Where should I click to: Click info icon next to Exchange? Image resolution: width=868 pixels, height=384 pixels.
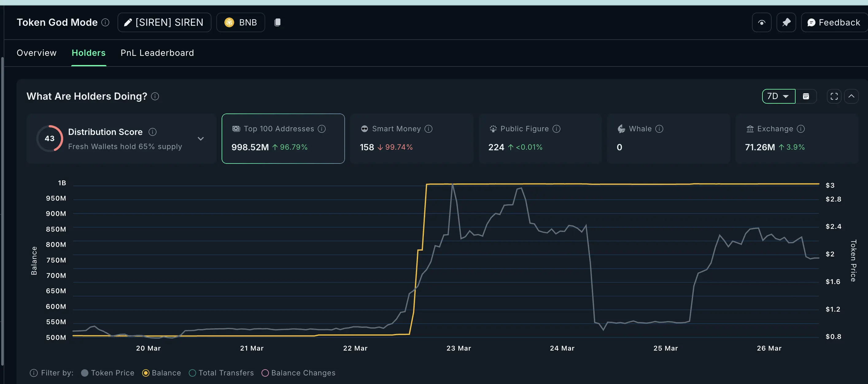point(800,129)
